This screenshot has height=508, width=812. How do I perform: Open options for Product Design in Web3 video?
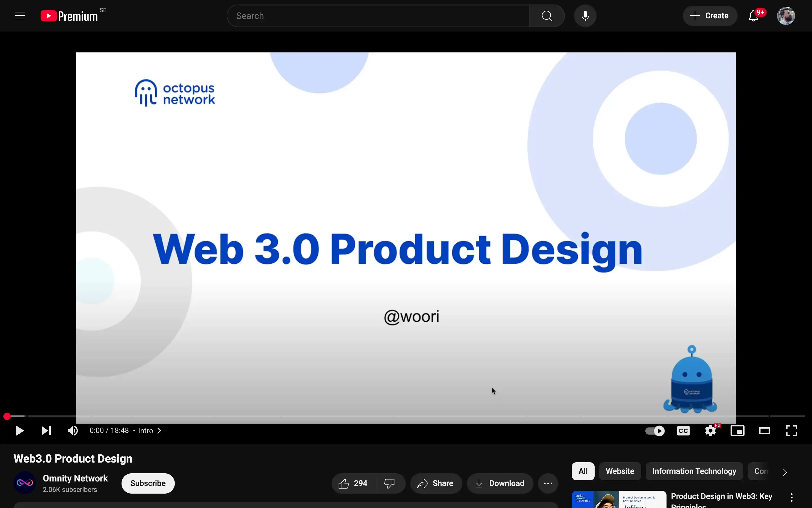click(x=791, y=497)
